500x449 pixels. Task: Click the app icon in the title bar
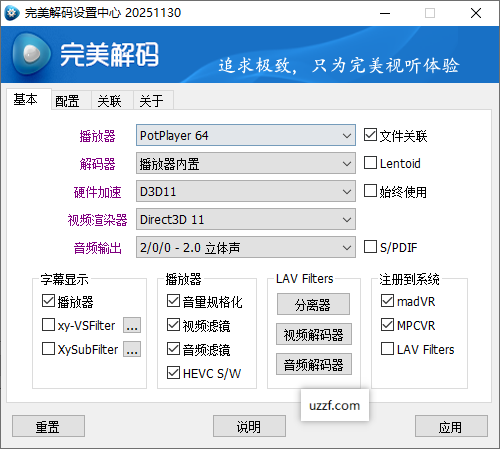(x=12, y=13)
